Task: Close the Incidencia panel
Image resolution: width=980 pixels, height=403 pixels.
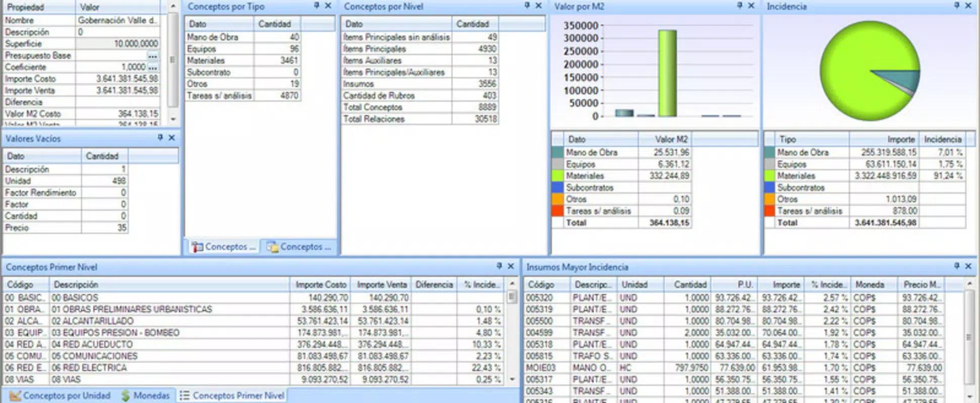Action: [968, 6]
